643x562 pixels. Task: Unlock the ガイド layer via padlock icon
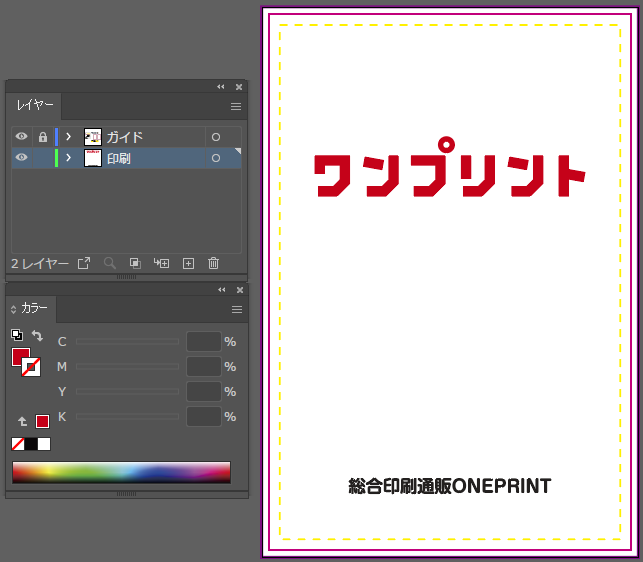click(x=42, y=137)
